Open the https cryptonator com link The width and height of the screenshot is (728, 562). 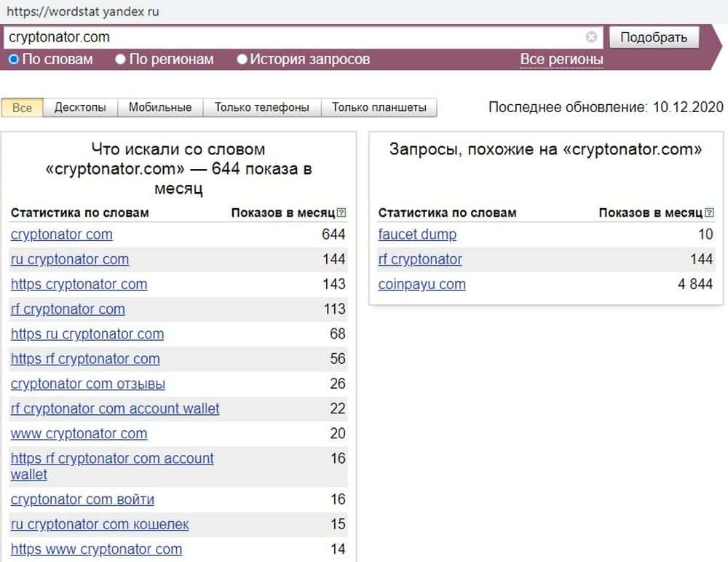[x=79, y=284]
